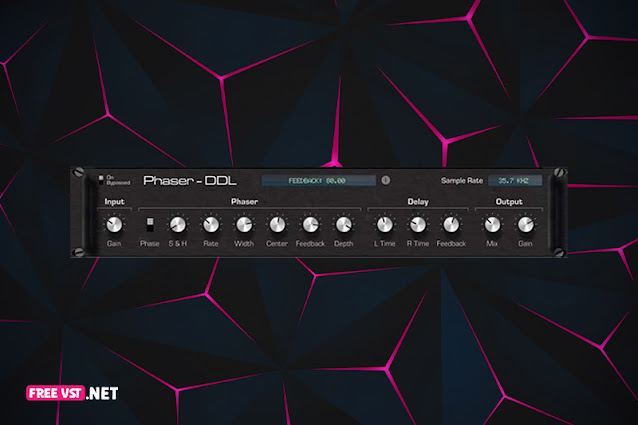Click the Output Mix knob
The width and height of the screenshot is (638, 425).
click(492, 224)
